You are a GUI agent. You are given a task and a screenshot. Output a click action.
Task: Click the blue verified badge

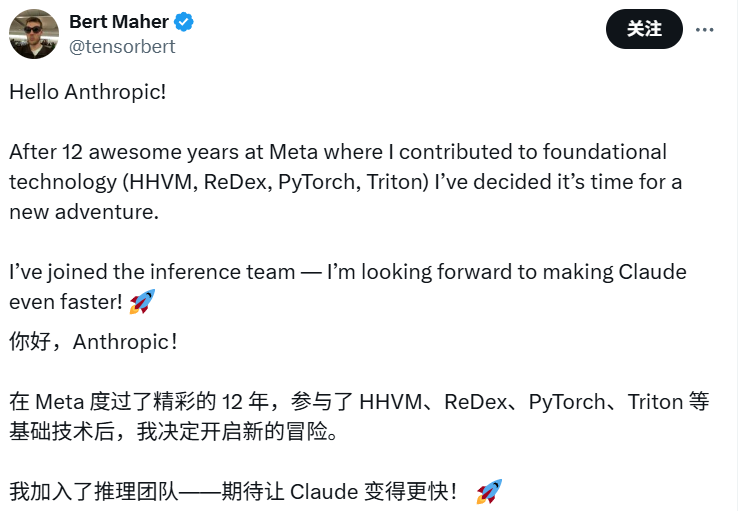click(x=184, y=22)
